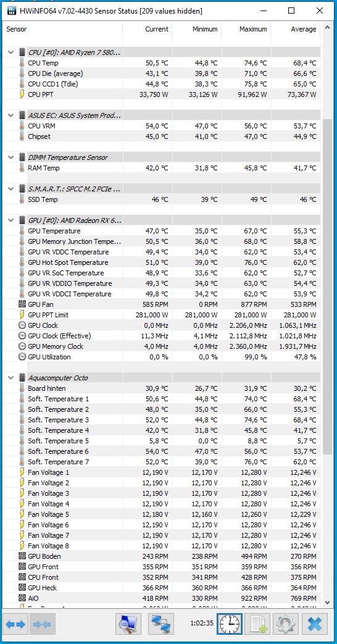Select the Soft. Temperature 5 row

tap(161, 441)
